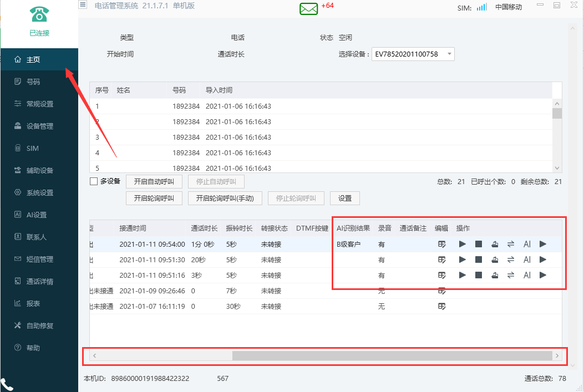Screen dimensions: 584x392
Task: Click the 开启轮询呼叫(手动) button
Action: pos(225,198)
